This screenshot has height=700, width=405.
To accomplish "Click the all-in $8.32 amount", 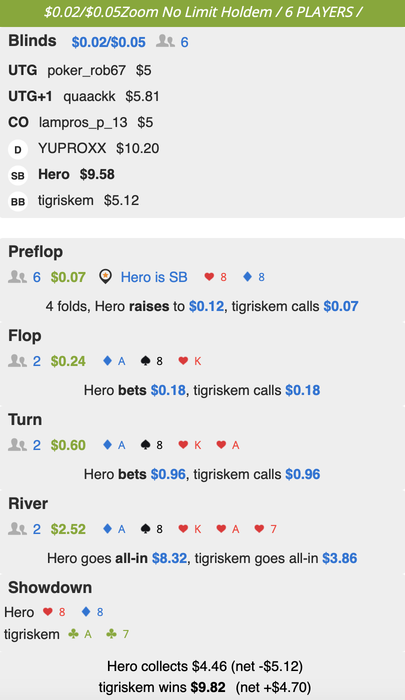I will tap(169, 558).
